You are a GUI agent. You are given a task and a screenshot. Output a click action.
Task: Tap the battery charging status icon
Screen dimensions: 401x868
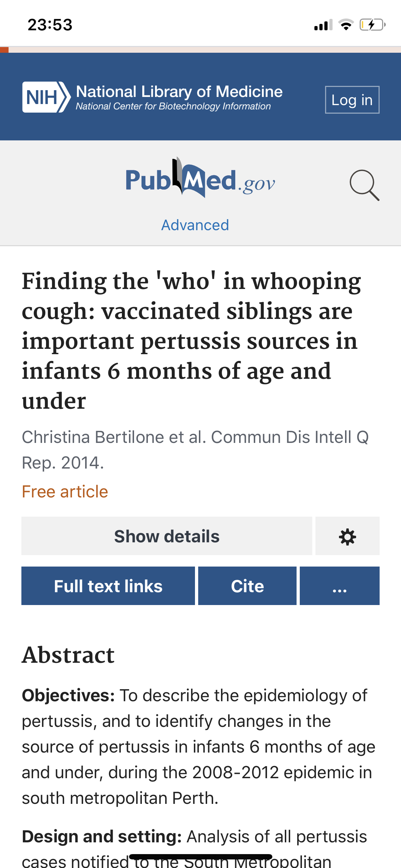[372, 25]
